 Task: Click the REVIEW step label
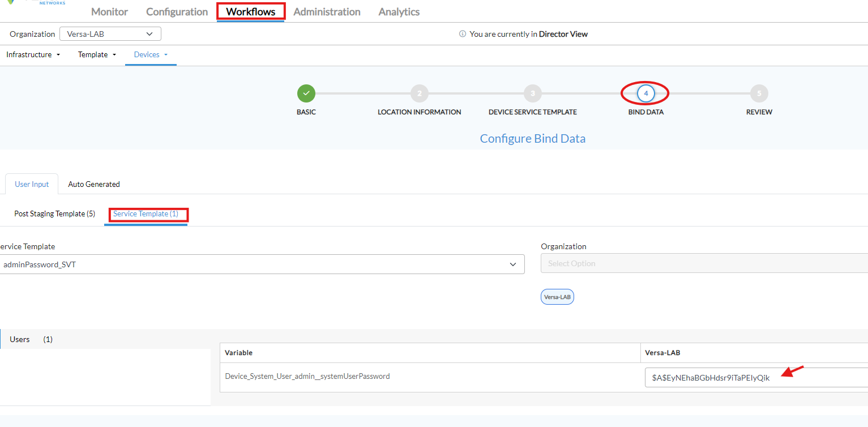(759, 112)
